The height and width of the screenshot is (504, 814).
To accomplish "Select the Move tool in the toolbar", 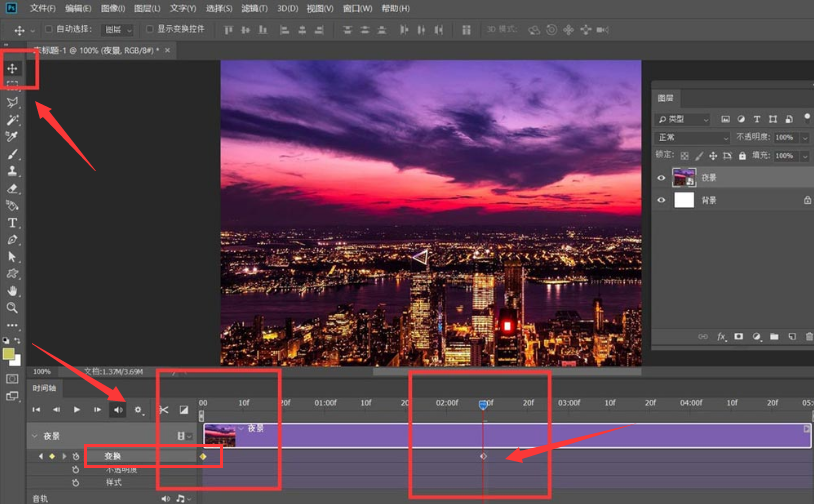I will point(13,68).
